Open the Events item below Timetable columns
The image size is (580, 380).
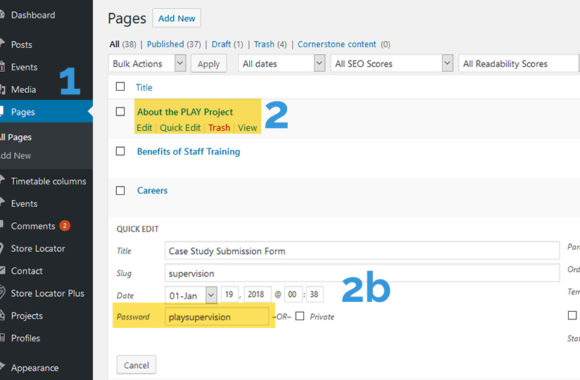tap(24, 204)
